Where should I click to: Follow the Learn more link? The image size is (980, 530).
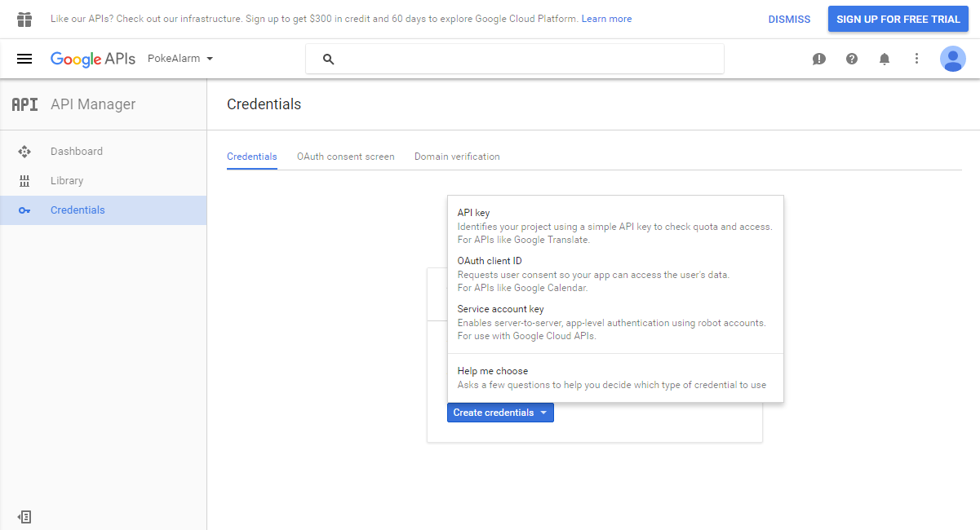pos(606,19)
